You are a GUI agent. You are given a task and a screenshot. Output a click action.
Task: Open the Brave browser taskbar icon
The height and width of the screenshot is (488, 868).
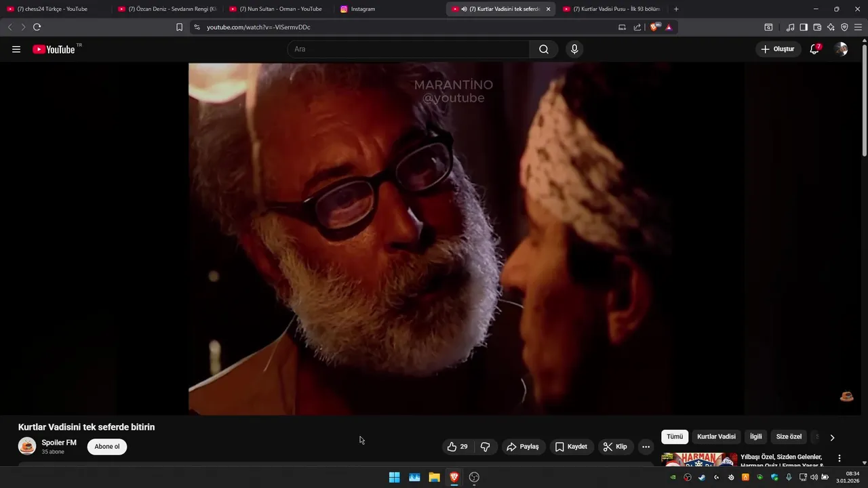click(454, 477)
